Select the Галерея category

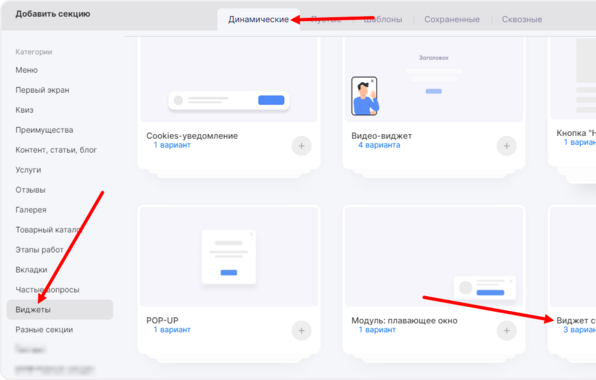[x=31, y=210]
